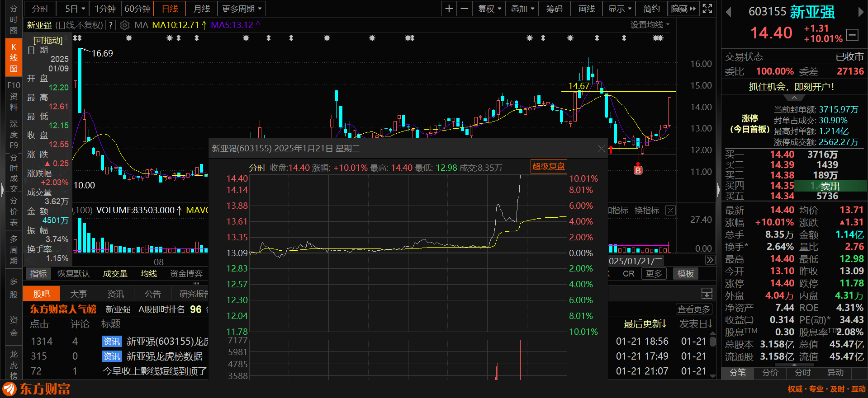This screenshot has height=398, width=868.
Task: Go to previous stock with left arrow
Action: point(728,12)
